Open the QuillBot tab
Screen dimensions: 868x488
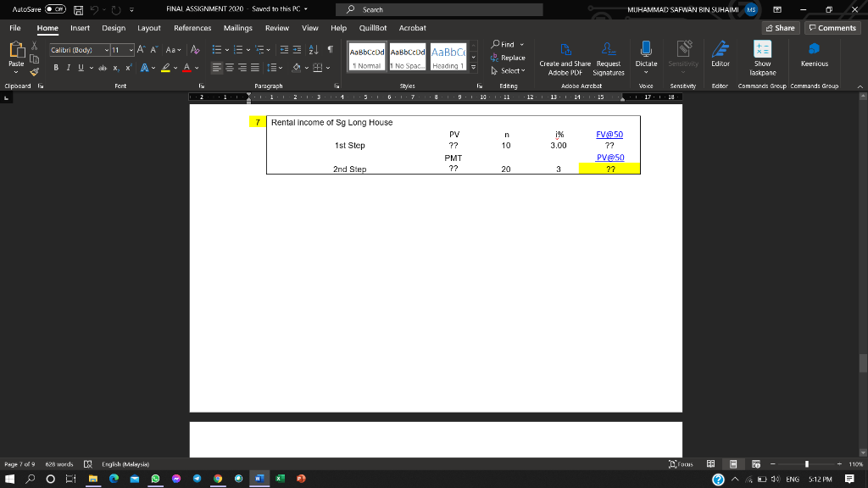(x=373, y=28)
